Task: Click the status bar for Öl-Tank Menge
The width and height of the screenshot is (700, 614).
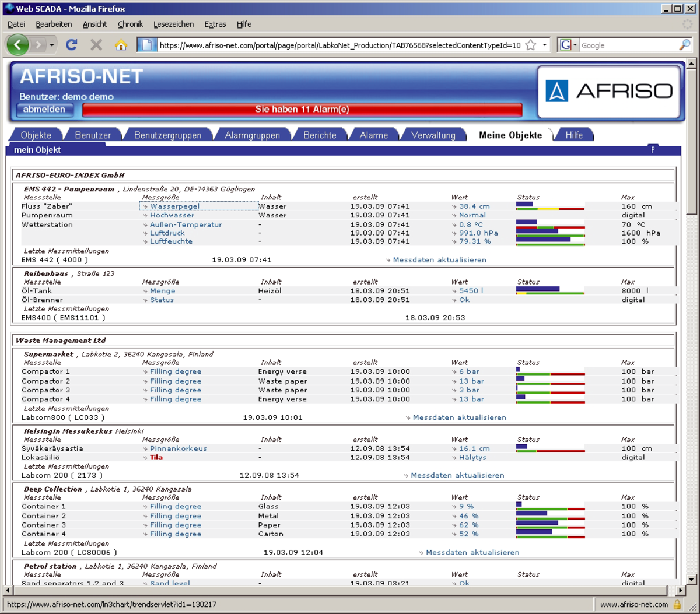Action: [550, 290]
